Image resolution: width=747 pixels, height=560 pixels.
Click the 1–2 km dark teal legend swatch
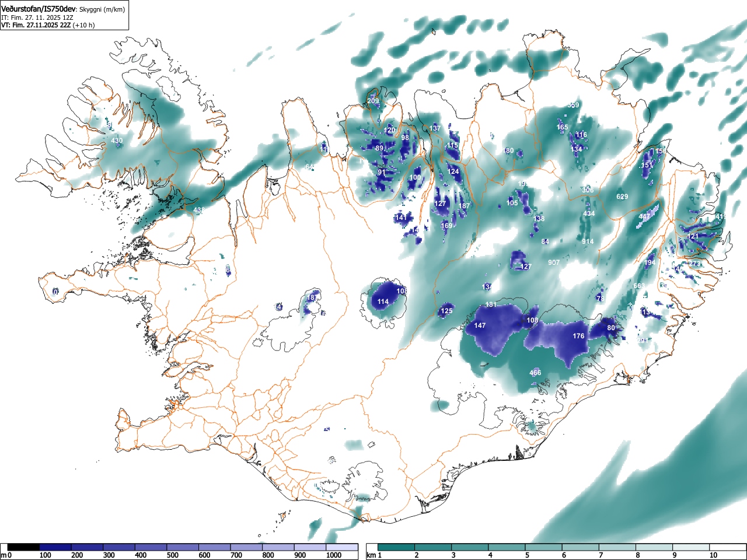(397, 547)
